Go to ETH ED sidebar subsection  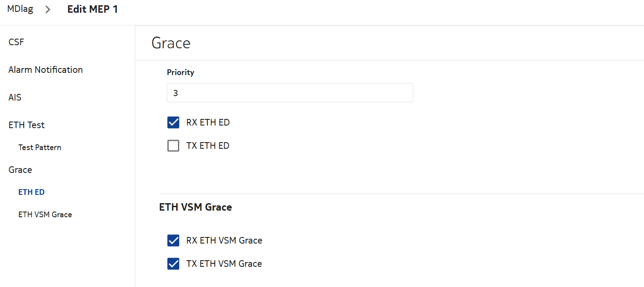coord(32,192)
